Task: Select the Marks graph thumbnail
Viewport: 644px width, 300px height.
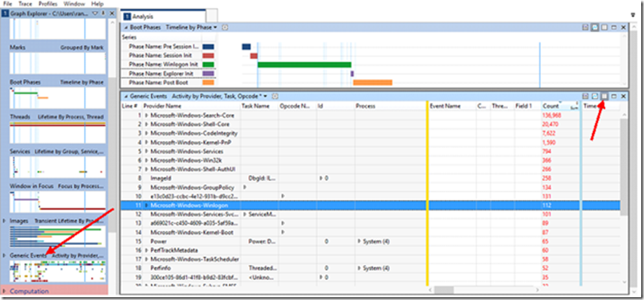Action: 57,63
